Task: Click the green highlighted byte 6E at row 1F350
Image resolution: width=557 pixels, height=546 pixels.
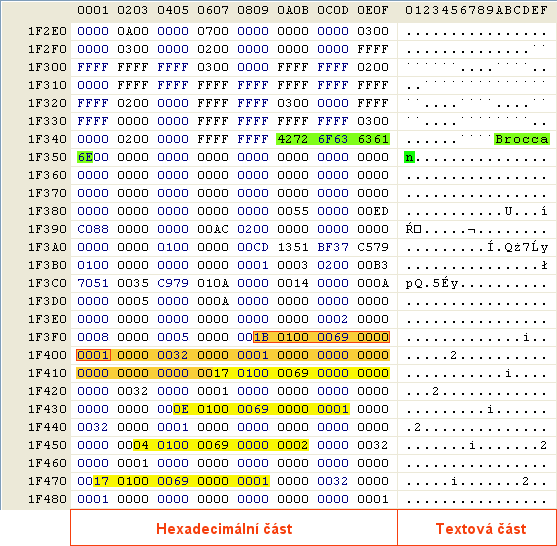Action: [x=85, y=157]
